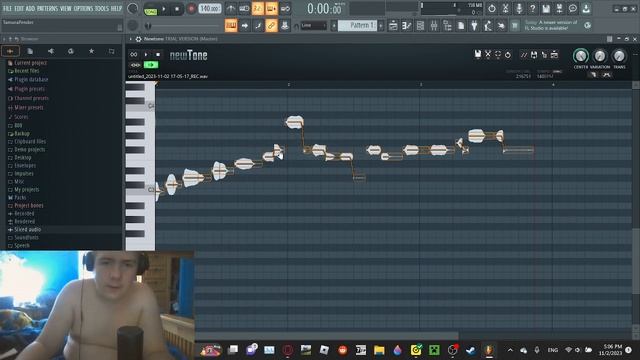The width and height of the screenshot is (640, 360).
Task: Click the microphone one-click recording icon
Action: [x=519, y=9]
